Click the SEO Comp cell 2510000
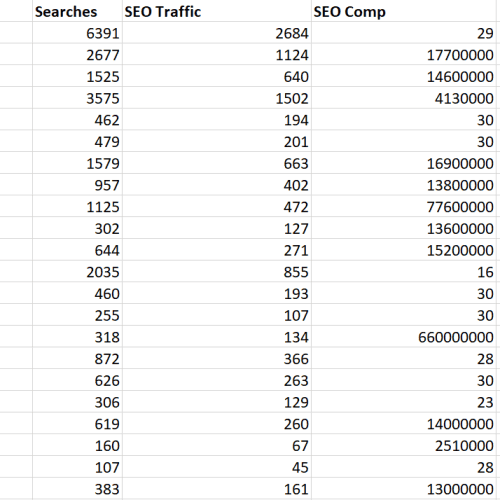 click(404, 445)
